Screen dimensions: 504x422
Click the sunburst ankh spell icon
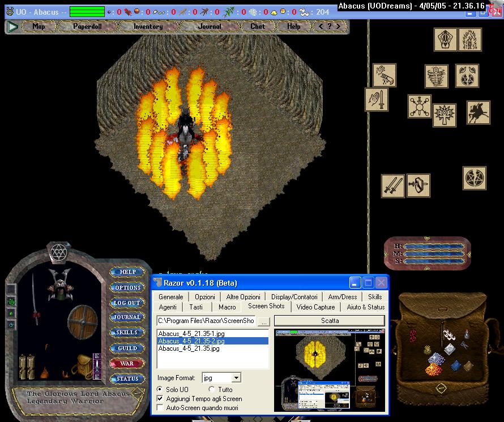pyautogui.click(x=444, y=115)
